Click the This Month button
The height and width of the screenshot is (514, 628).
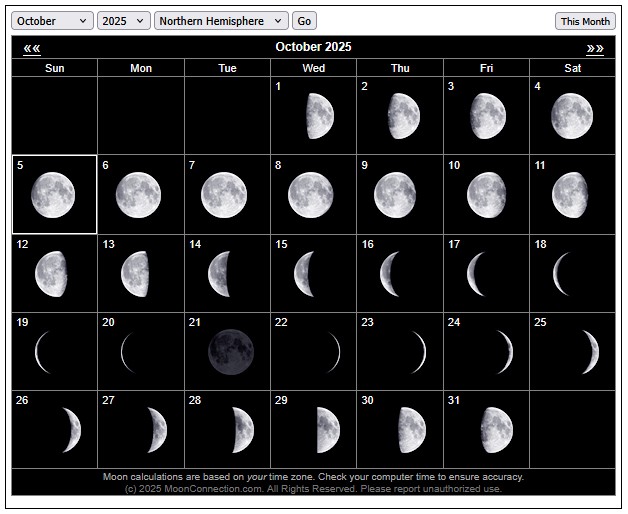pyautogui.click(x=585, y=21)
